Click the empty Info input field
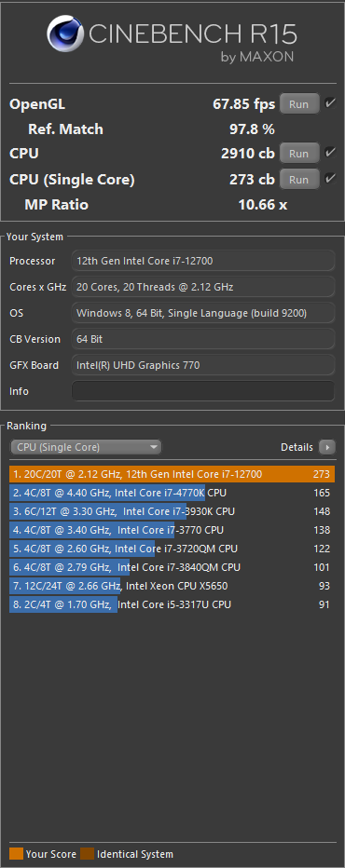 203,391
